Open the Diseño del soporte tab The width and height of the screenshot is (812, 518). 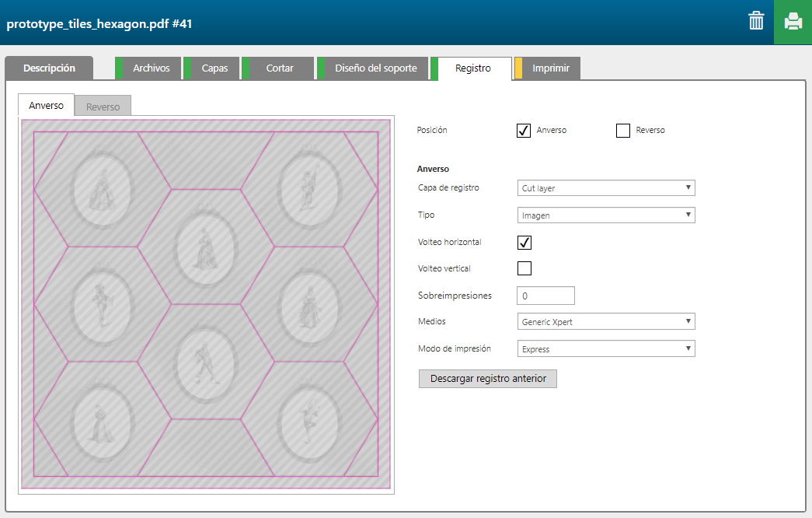click(375, 68)
